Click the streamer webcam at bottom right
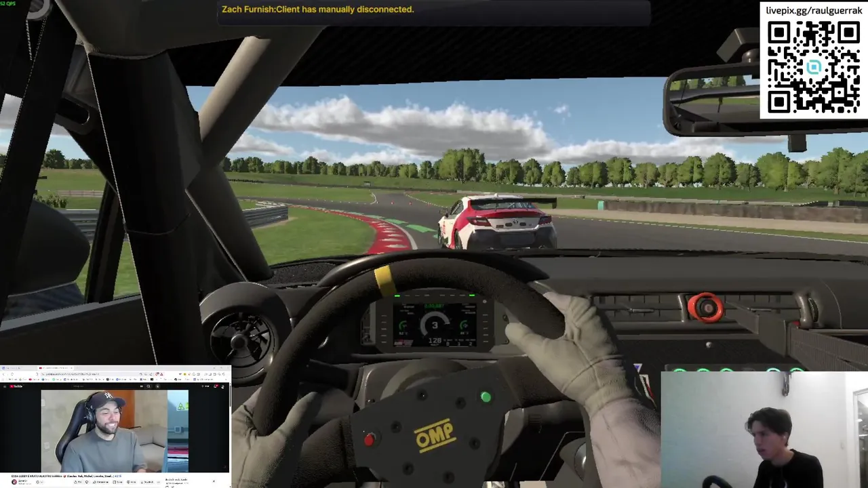Image resolution: width=868 pixels, height=488 pixels. pyautogui.click(x=764, y=430)
